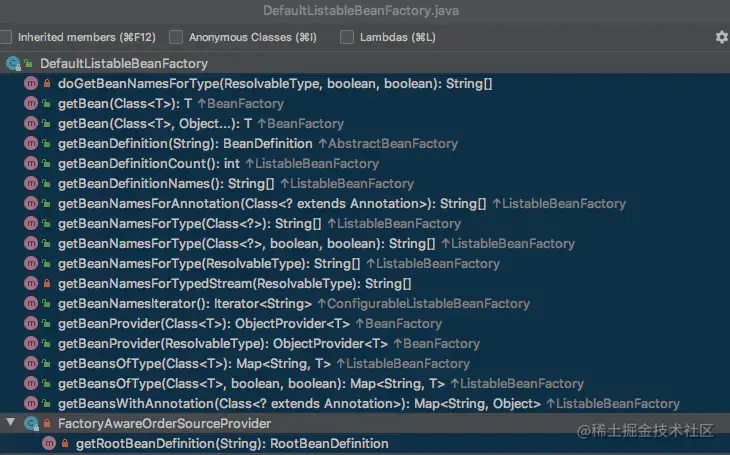
Task: Click method icon of getBeanProvider(Class<T>)
Action: (31, 324)
